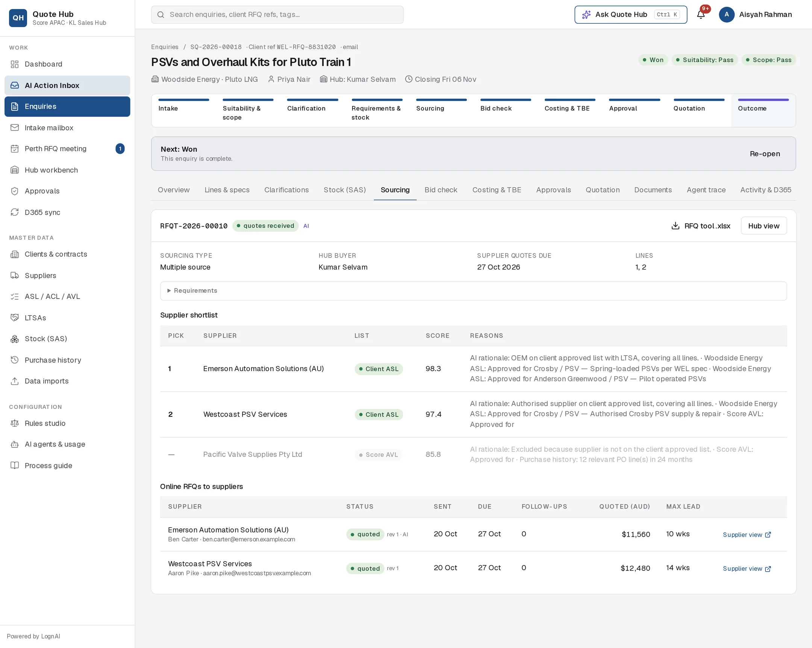
Task: Click the RFQ tool.xlsx download icon
Action: 675,226
